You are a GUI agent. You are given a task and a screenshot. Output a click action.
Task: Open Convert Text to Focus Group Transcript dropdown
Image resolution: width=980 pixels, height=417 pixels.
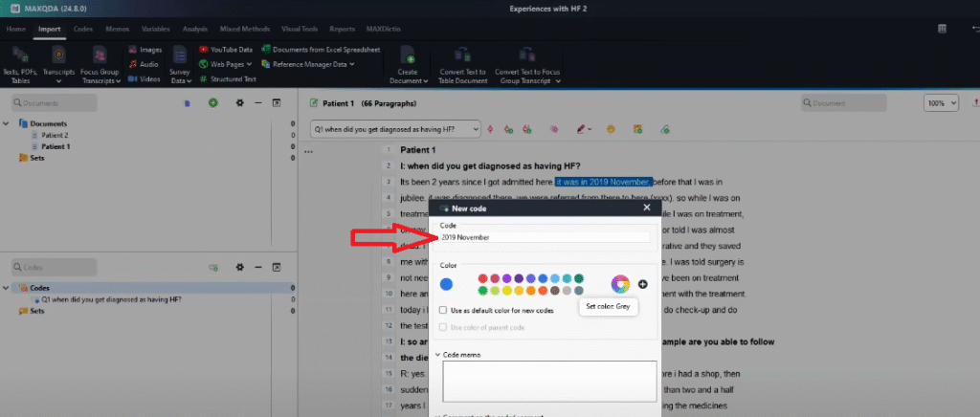click(558, 81)
